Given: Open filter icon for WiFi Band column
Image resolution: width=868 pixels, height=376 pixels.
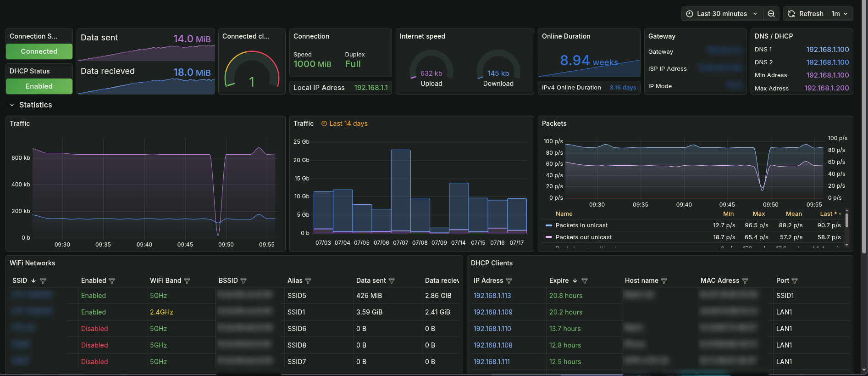Looking at the screenshot, I should [187, 281].
